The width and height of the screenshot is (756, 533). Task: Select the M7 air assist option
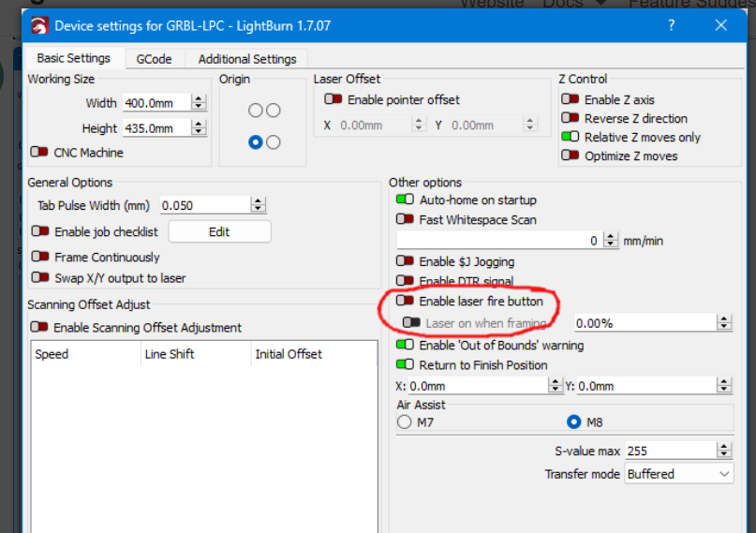pyautogui.click(x=405, y=422)
